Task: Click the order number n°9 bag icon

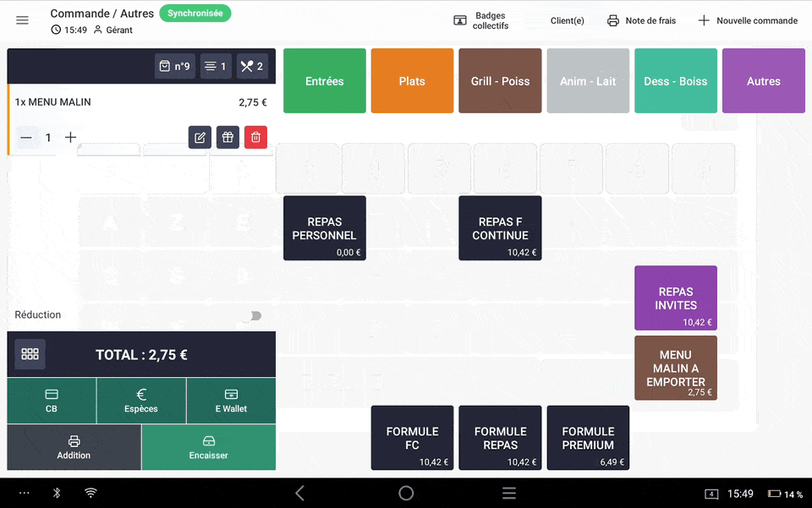Action: click(x=175, y=66)
